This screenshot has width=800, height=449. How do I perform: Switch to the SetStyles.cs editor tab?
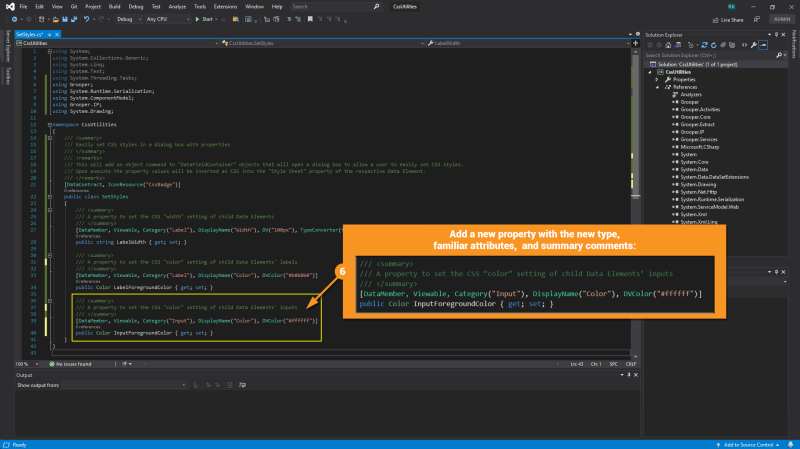30,34
